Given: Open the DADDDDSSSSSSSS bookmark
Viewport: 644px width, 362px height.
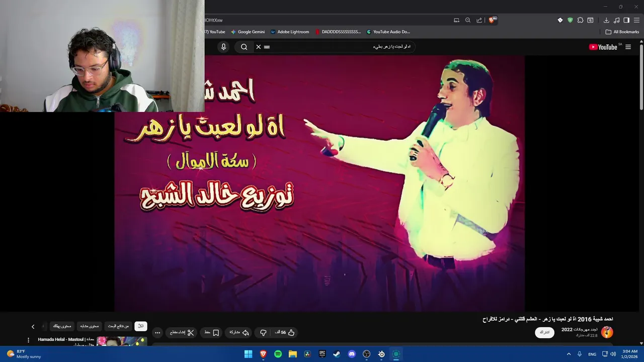Looking at the screenshot, I should coord(338,32).
